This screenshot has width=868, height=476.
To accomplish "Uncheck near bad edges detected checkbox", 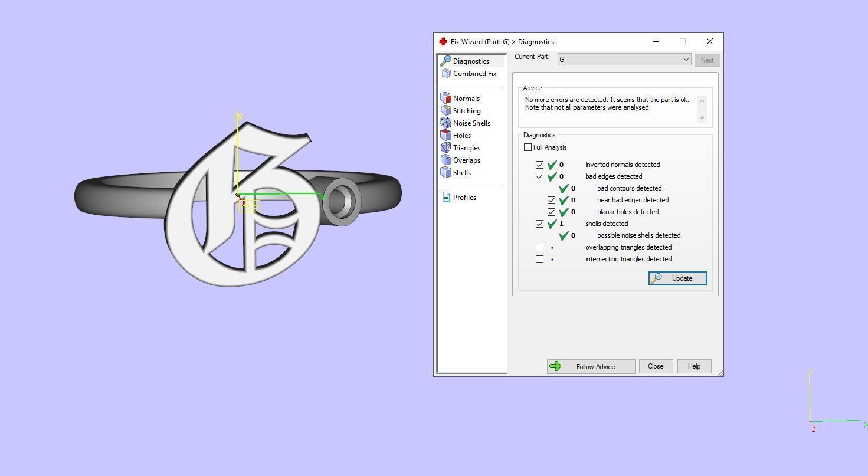I will (x=551, y=200).
